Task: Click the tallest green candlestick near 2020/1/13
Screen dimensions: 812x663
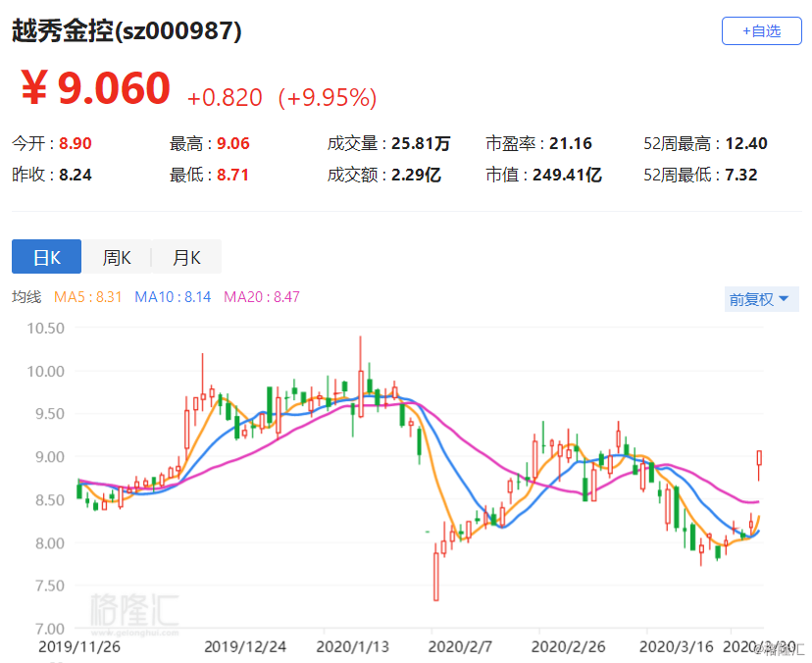Action: click(368, 382)
